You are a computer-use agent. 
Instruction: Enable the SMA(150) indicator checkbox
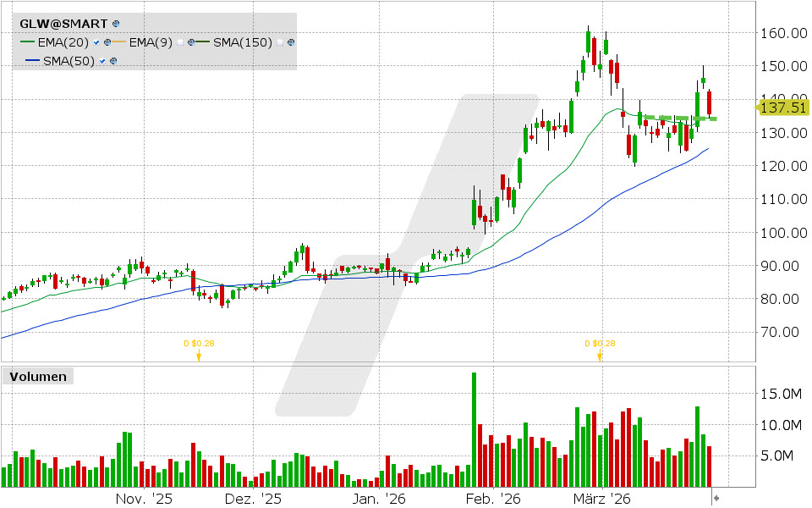click(279, 41)
